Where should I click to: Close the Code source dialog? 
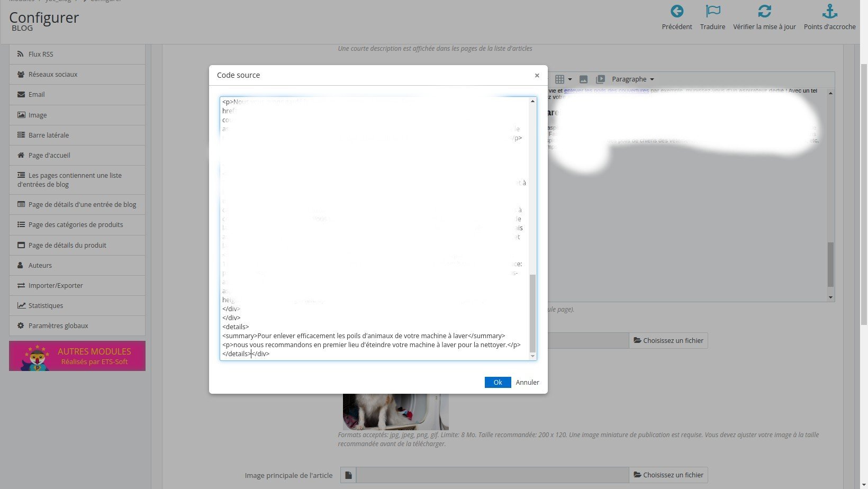537,75
